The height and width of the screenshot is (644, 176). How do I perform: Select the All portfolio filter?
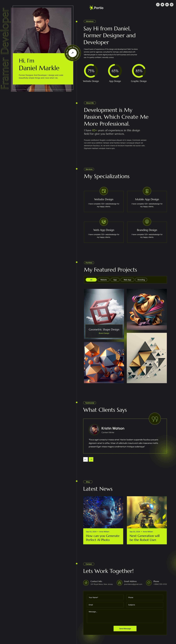click(x=91, y=280)
